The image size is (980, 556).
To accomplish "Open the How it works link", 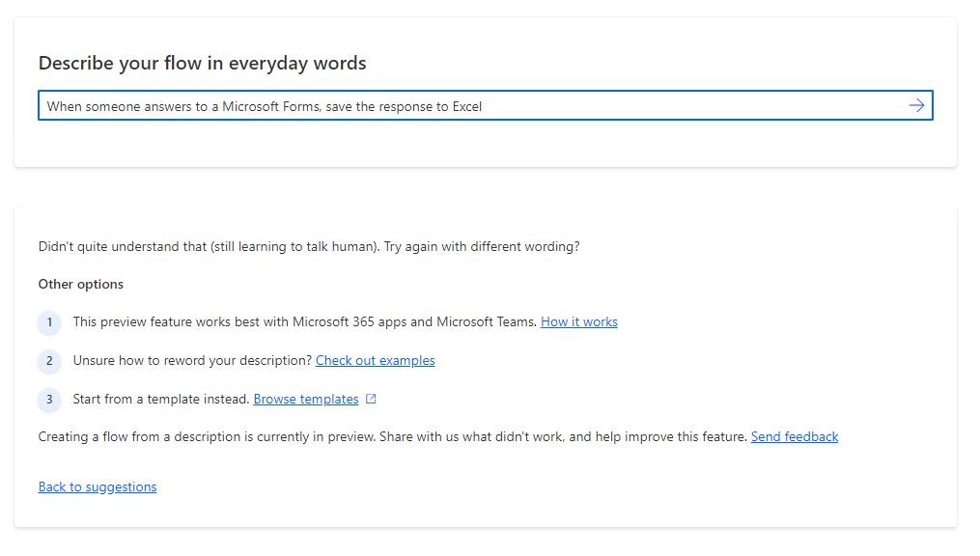I will [x=578, y=321].
